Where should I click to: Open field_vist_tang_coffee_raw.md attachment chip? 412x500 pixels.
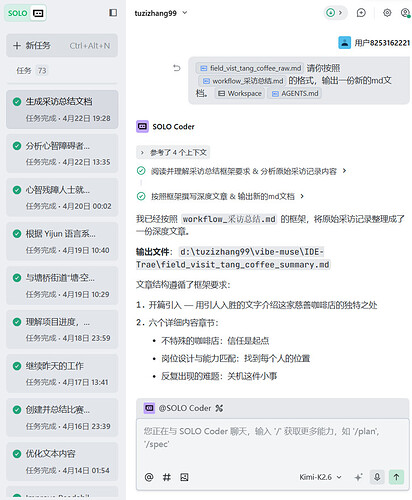[249, 68]
